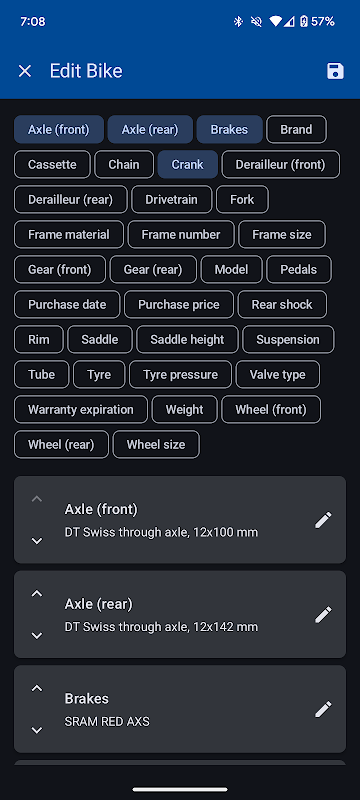Edit the Axle (front) entry with the pencil icon
Image resolution: width=360 pixels, height=800 pixels.
coord(323,520)
